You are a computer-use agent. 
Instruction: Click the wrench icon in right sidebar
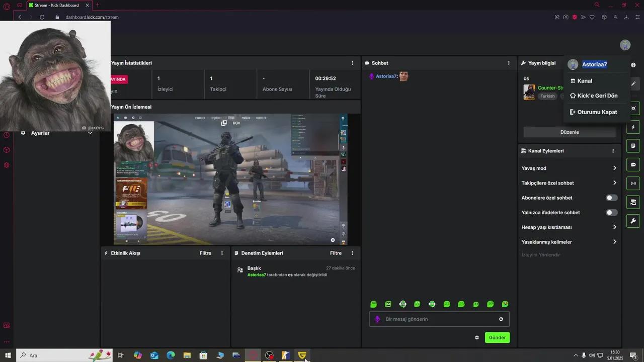pyautogui.click(x=633, y=221)
